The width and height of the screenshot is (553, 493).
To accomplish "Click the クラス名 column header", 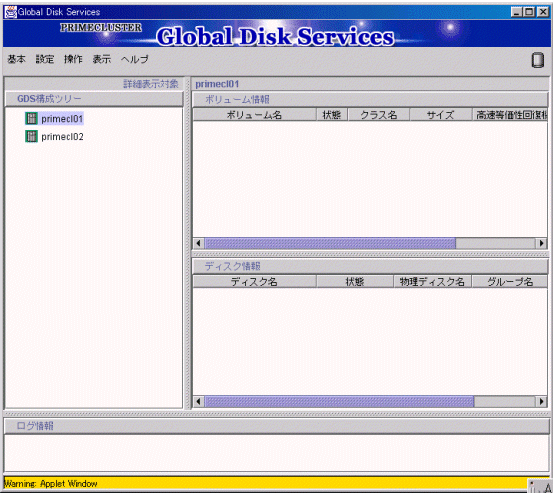I will coord(379,115).
